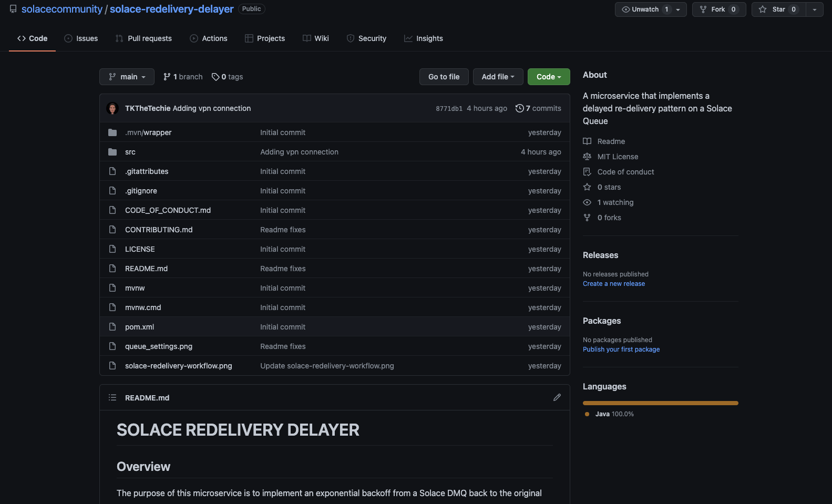Open the Insights tab
Screen dimensions: 832x504
click(x=424, y=38)
